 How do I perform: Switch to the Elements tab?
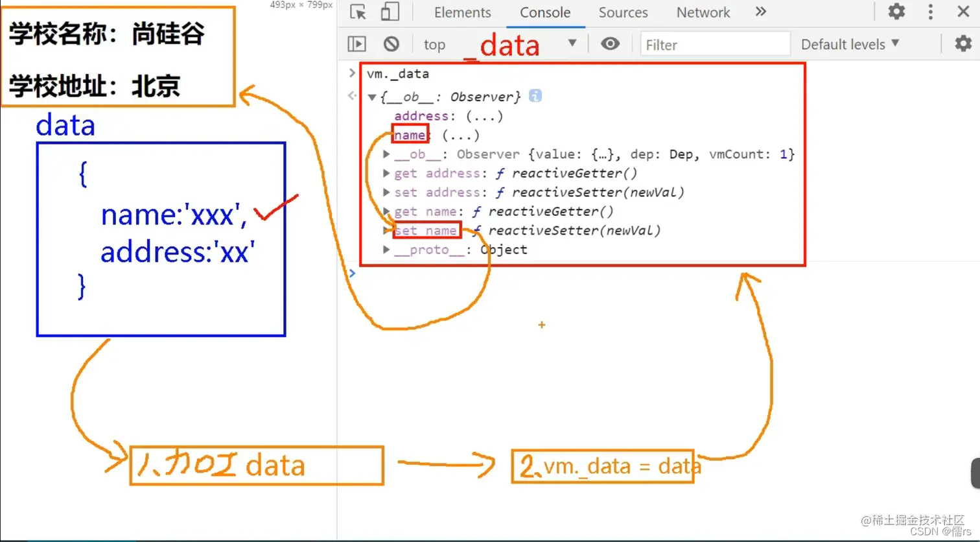pos(462,12)
